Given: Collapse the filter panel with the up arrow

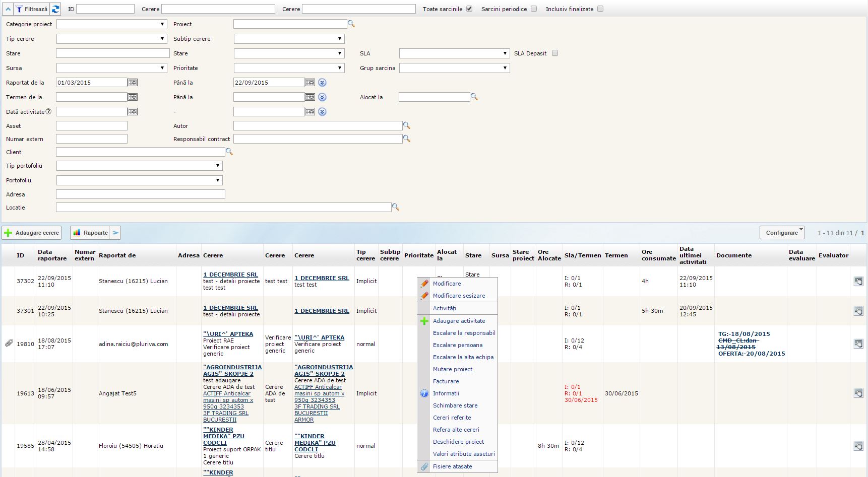Looking at the screenshot, I should tap(8, 9).
